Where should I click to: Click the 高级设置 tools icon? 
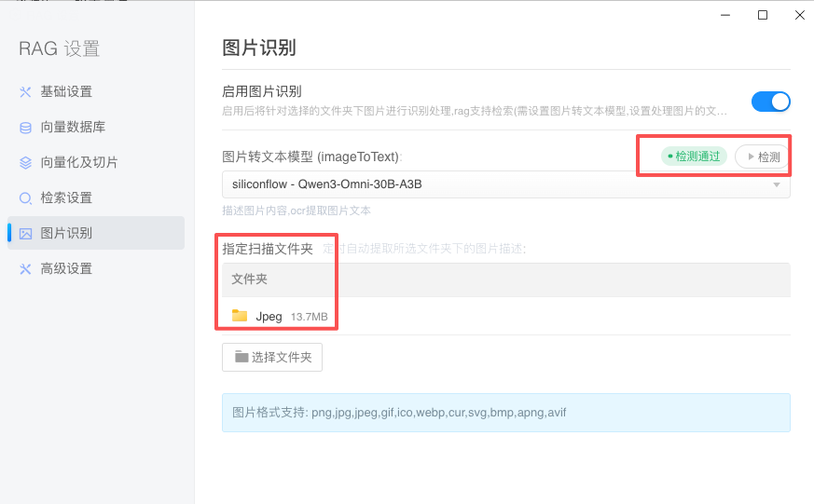pyautogui.click(x=26, y=269)
